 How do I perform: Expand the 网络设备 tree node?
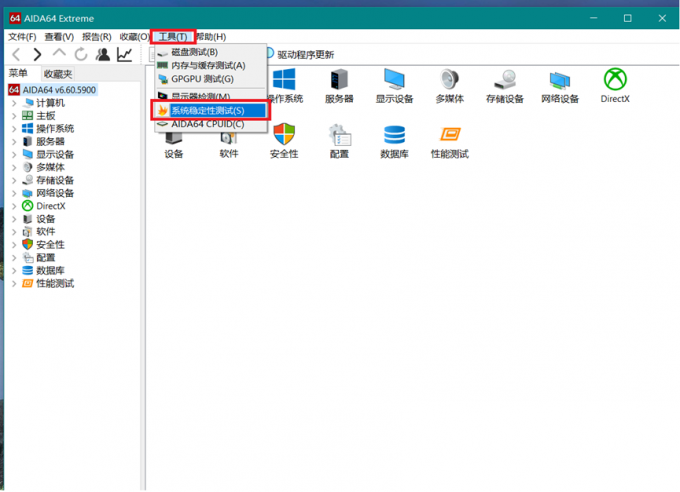click(x=14, y=193)
